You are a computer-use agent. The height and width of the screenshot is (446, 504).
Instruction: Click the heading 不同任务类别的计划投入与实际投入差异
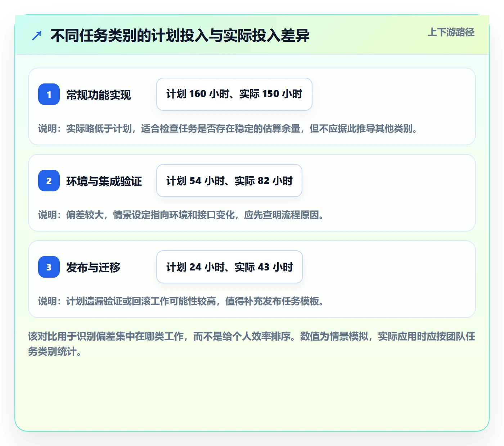180,36
